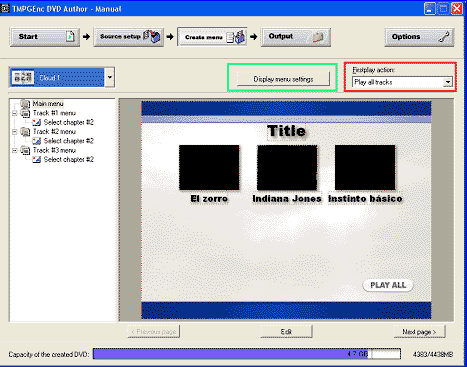The width and height of the screenshot is (467, 367).
Task: Click chapter icon under Track #1 menu
Action: pyautogui.click(x=37, y=122)
